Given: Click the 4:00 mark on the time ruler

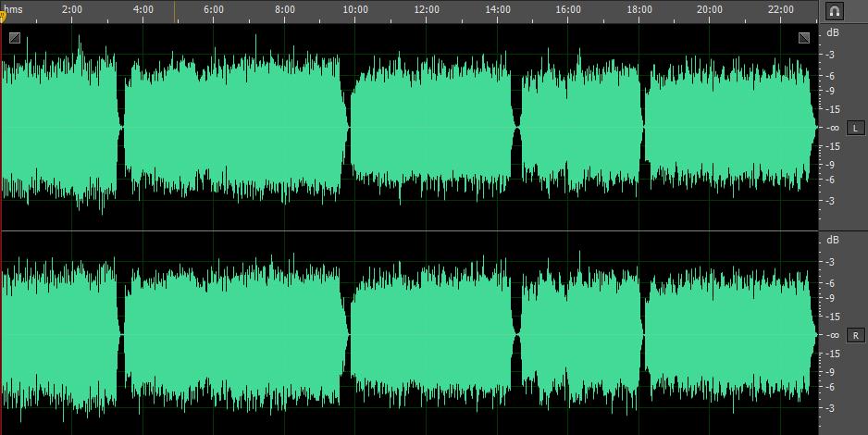Looking at the screenshot, I should 143,9.
